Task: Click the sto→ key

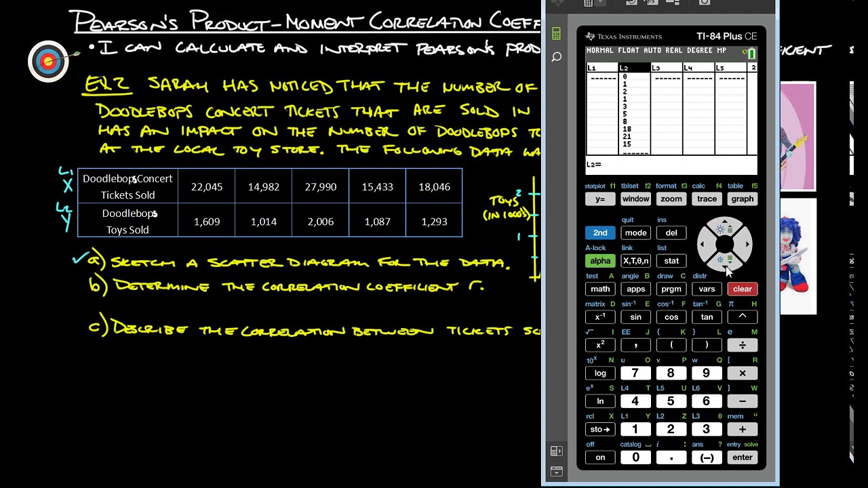Action: click(x=600, y=429)
